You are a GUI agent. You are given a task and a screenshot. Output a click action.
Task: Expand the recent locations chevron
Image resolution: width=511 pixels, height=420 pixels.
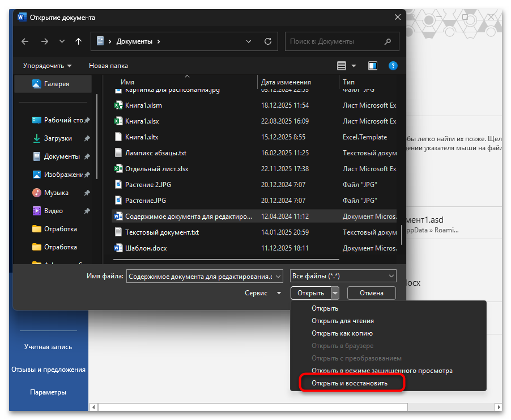[62, 41]
